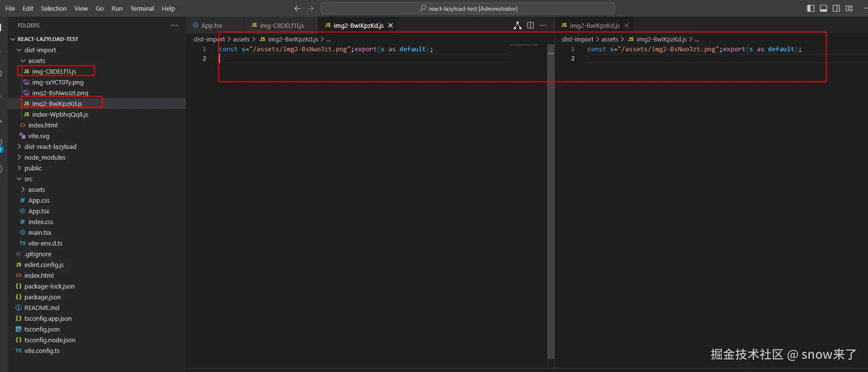Viewport: 868px width, 372px height.
Task: Open Folders panel more actions menu
Action: click(174, 25)
